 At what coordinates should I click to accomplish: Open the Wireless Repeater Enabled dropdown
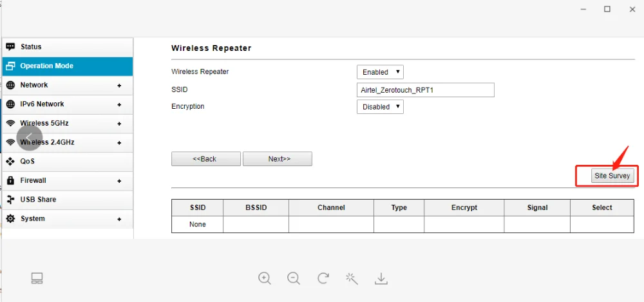click(x=381, y=72)
